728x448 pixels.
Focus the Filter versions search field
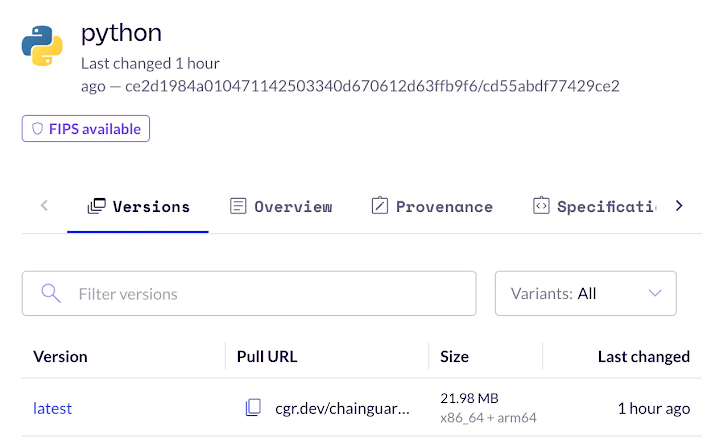click(249, 293)
